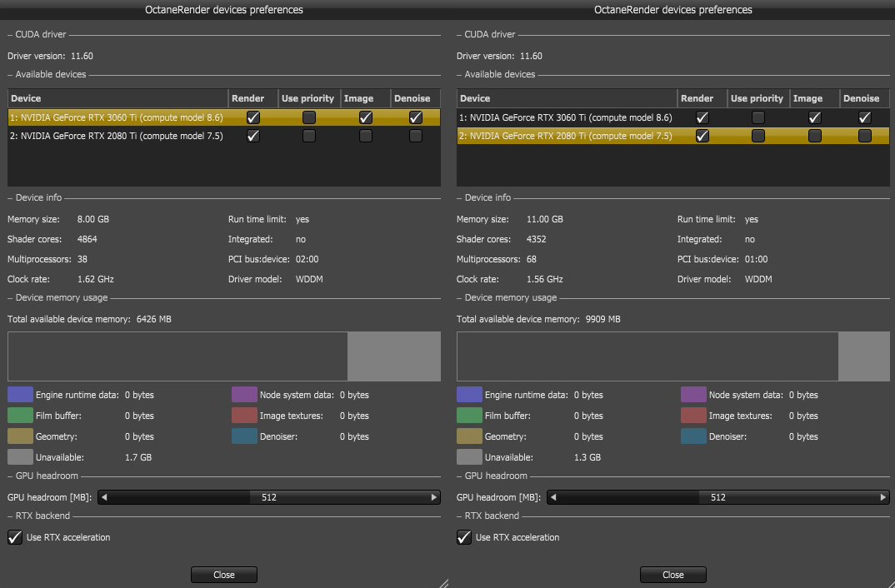The image size is (895, 588).
Task: Click Image textures red swatch, left window
Action: coord(244,416)
